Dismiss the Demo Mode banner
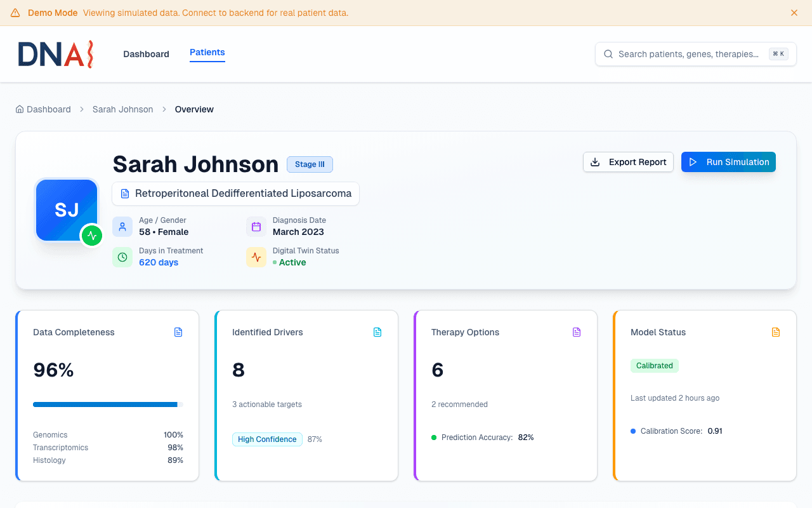The image size is (812, 508). click(794, 13)
